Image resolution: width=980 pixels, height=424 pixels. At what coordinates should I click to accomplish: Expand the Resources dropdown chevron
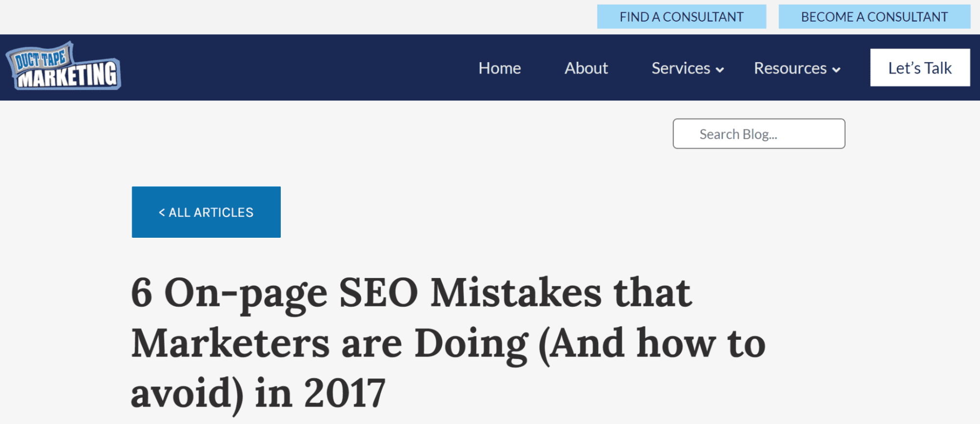(836, 70)
